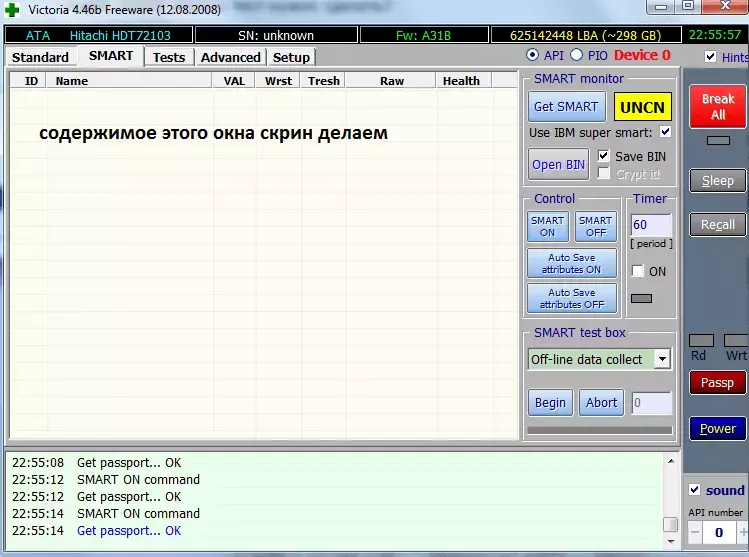Open the Advanced tab
Viewport: 749px width, 557px height.
coord(231,57)
